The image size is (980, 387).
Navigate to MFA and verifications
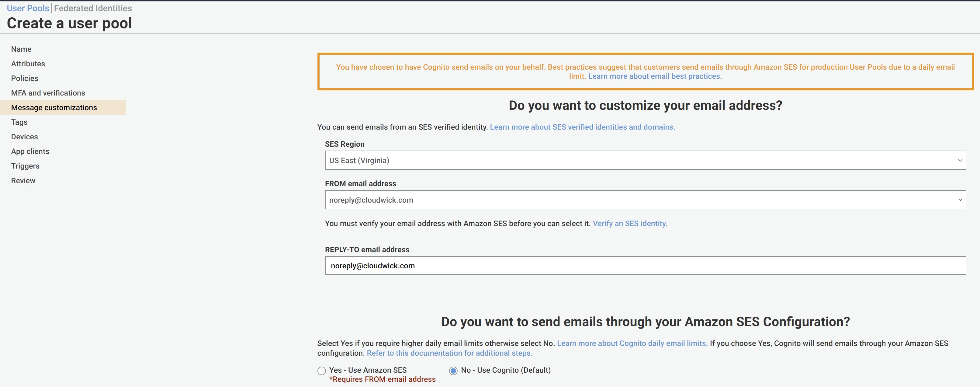[48, 93]
